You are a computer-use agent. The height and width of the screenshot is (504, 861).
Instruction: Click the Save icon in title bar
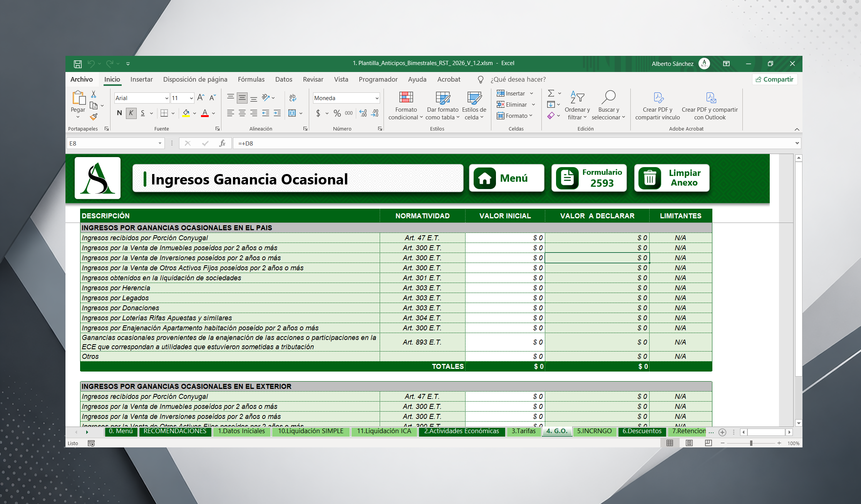[x=78, y=64]
